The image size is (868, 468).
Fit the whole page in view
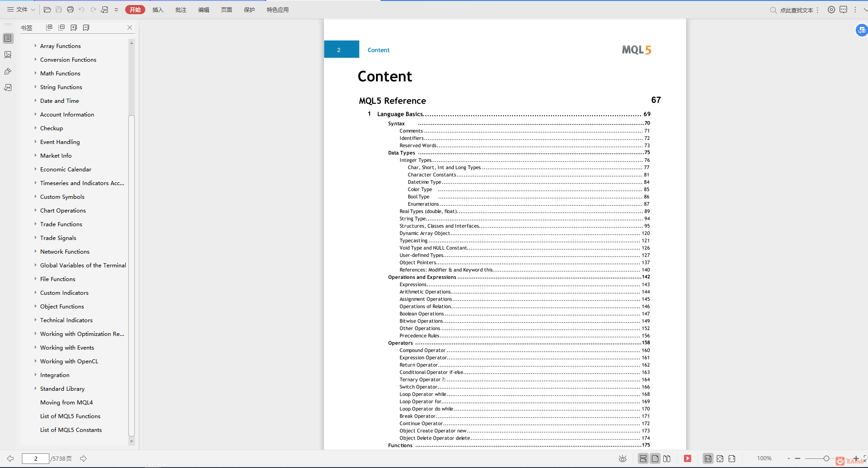pyautogui.click(x=720, y=458)
